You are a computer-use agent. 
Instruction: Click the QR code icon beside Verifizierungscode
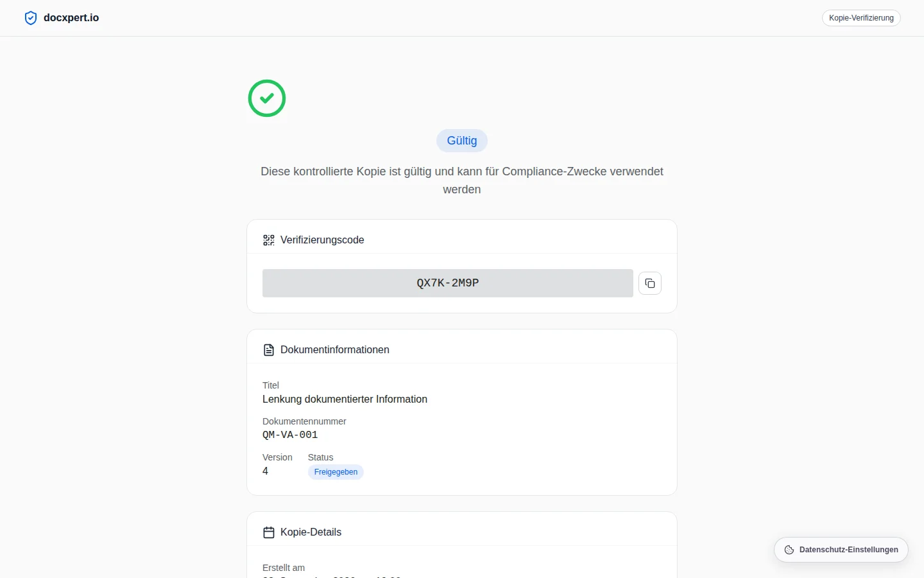[269, 240]
